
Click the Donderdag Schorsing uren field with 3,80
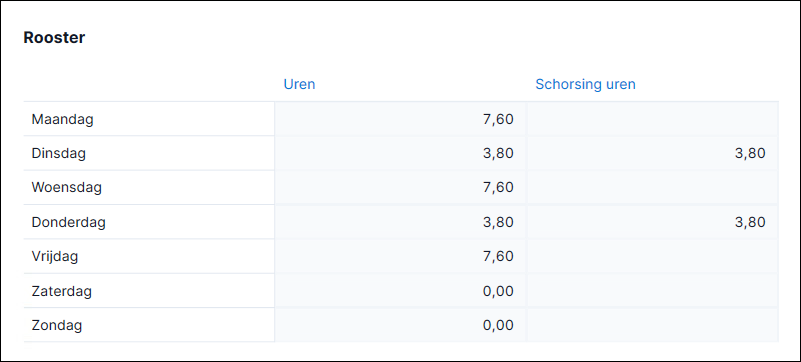coord(652,222)
